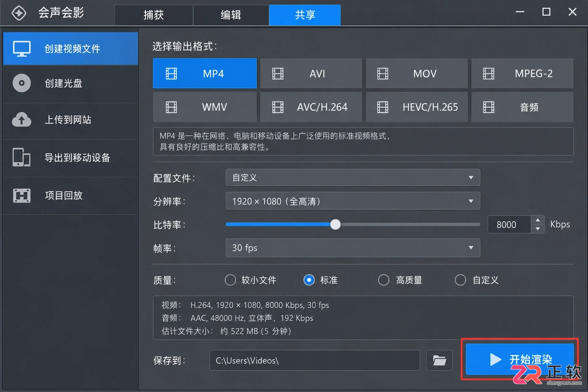
Task: Switch to the 编辑 tab
Action: 231,15
